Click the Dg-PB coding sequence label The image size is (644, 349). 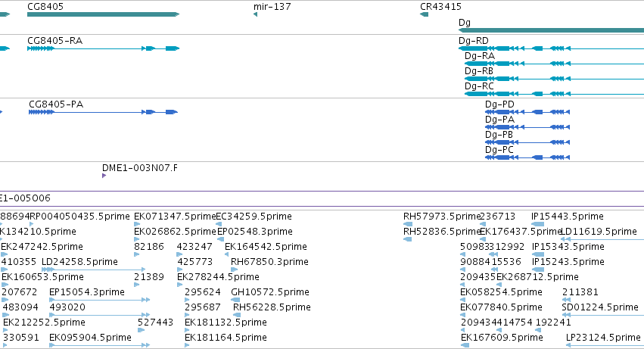point(499,135)
